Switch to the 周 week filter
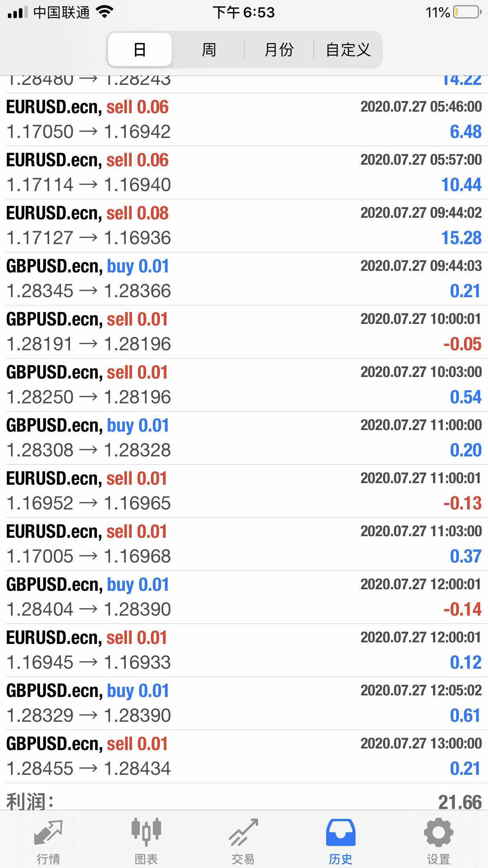The height and width of the screenshot is (868, 488). point(209,50)
